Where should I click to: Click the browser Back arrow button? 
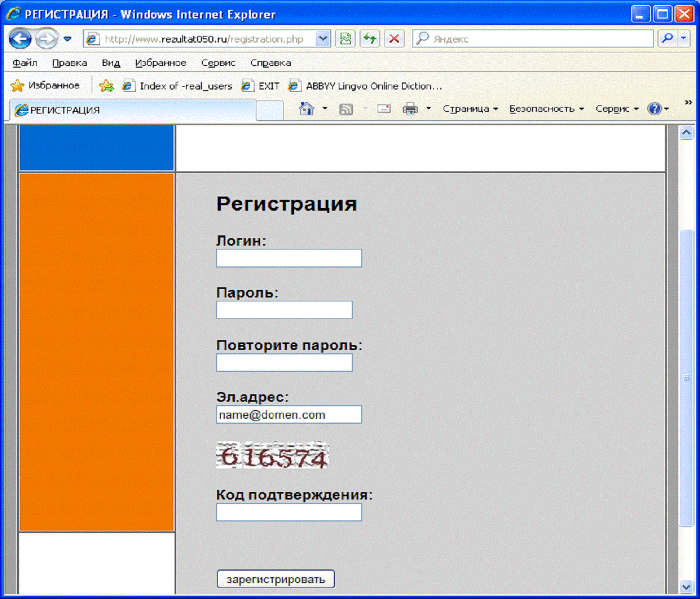[x=20, y=39]
